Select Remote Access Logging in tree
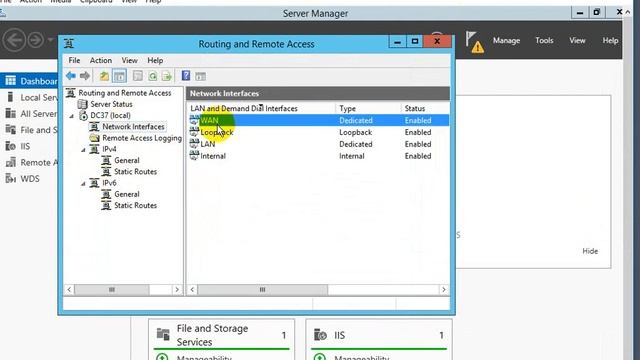Image resolution: width=640 pixels, height=360 pixels. click(x=142, y=138)
